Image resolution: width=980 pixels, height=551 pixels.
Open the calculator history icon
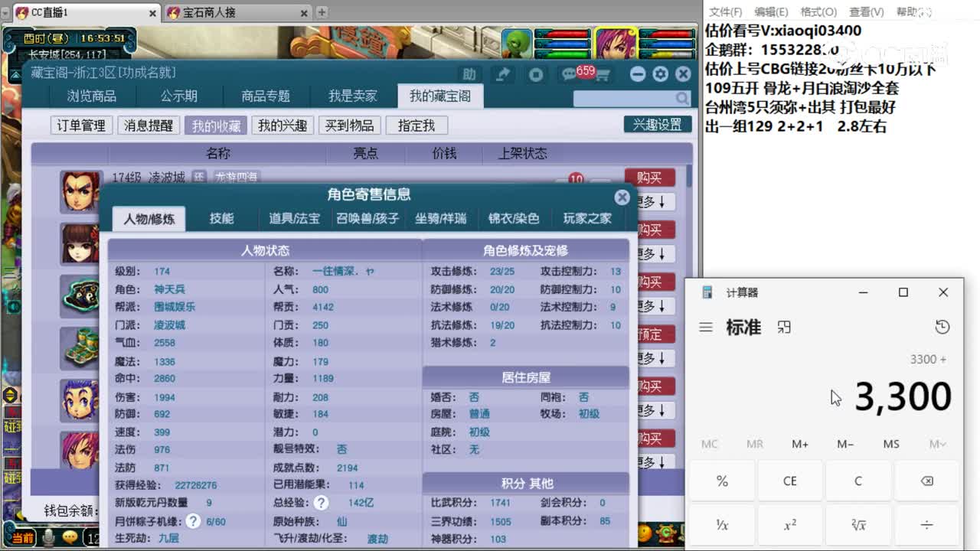(x=942, y=326)
